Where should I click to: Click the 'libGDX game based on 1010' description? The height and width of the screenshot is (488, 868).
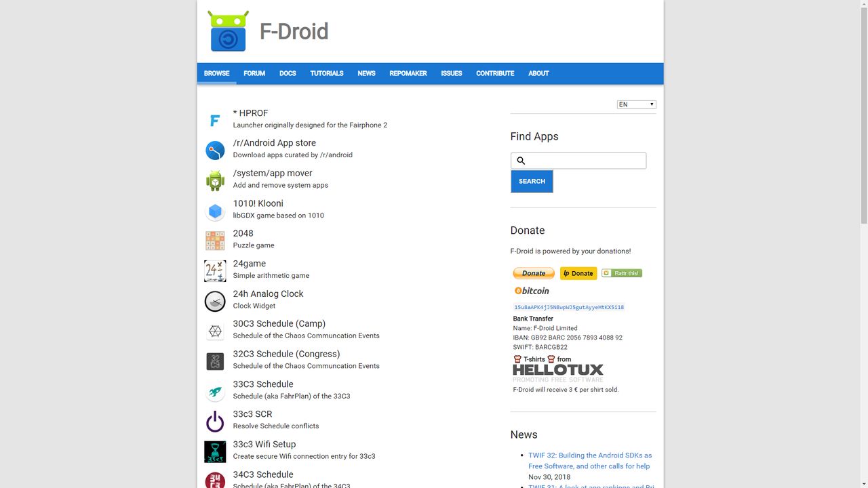[279, 216]
